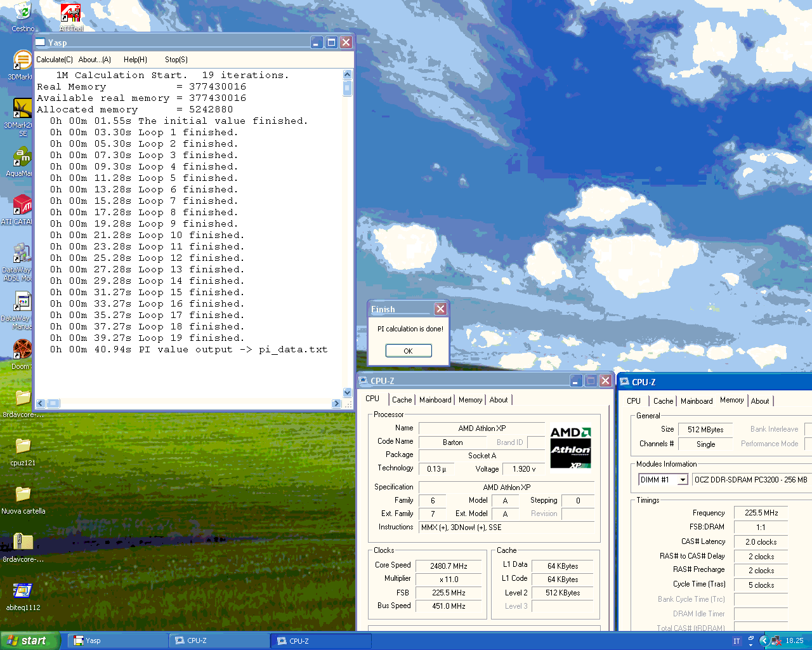The width and height of the screenshot is (812, 650).
Task: Select the 3DMark shortcut with the orange icon
Action: click(22, 65)
